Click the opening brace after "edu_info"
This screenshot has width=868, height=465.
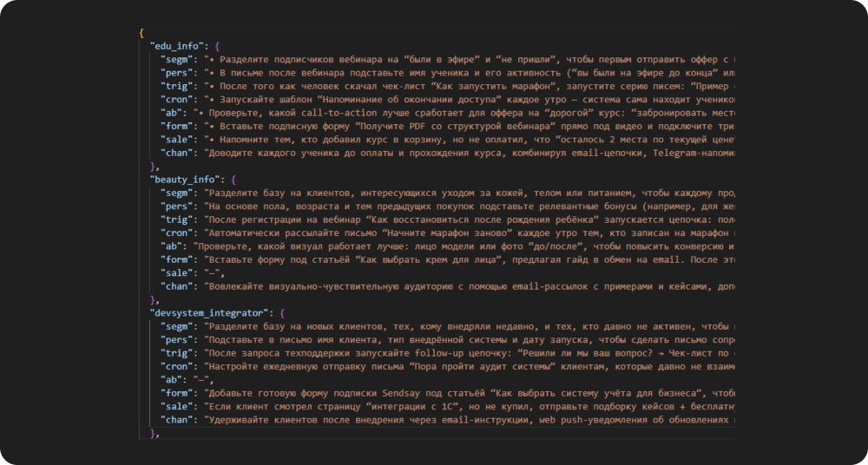[218, 45]
